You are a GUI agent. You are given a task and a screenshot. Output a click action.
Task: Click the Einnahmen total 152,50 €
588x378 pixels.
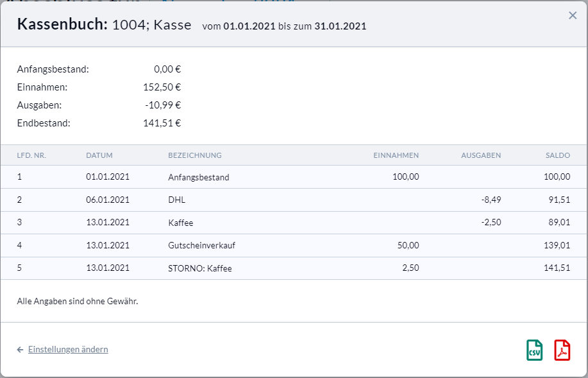(x=162, y=87)
